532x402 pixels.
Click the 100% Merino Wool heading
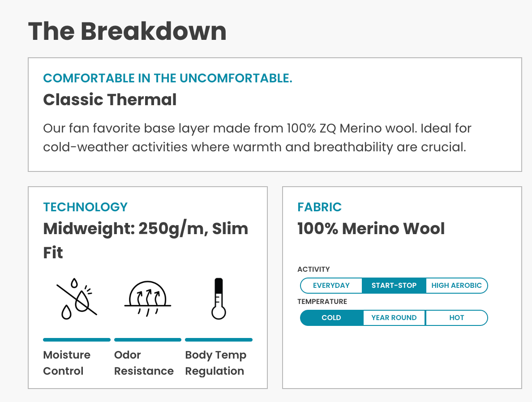pyautogui.click(x=371, y=229)
